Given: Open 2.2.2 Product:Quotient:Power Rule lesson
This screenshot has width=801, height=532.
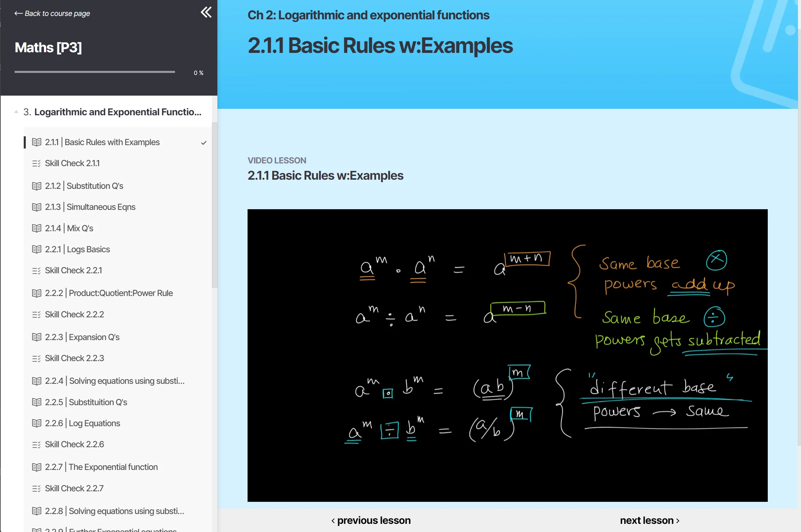Looking at the screenshot, I should (120, 293).
